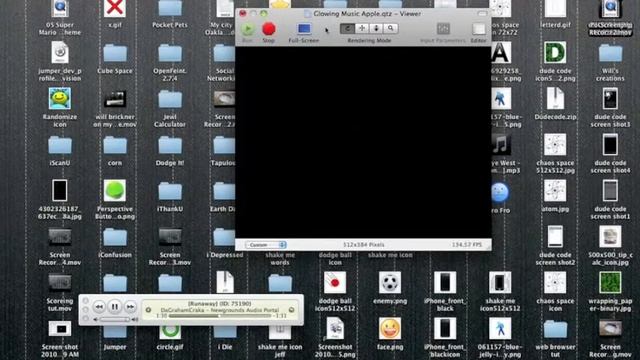Select the 061157-blue-jelly png file

tap(500, 329)
